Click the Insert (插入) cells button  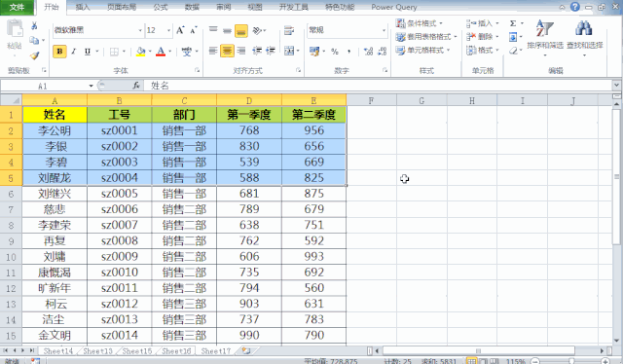pyautogui.click(x=483, y=23)
